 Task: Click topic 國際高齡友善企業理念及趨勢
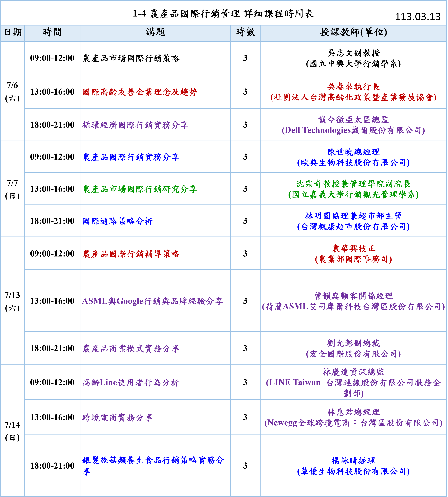140,92
